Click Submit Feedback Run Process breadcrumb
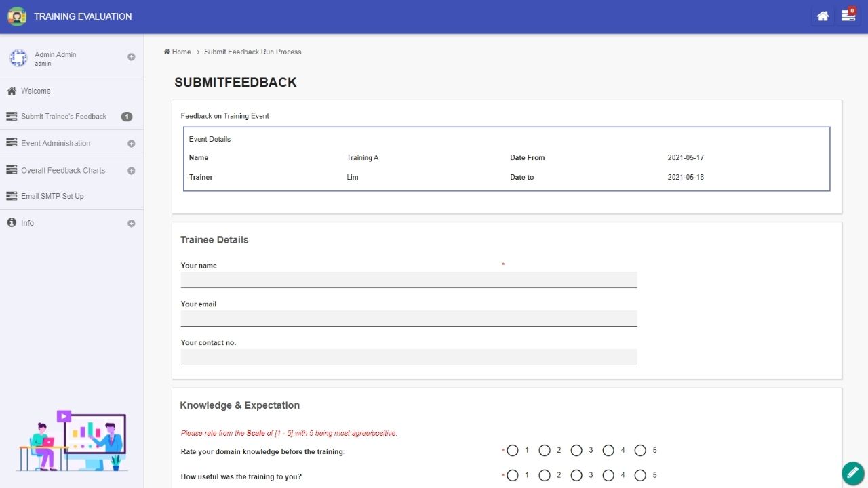Screen dimensions: 868x488 click(x=252, y=52)
